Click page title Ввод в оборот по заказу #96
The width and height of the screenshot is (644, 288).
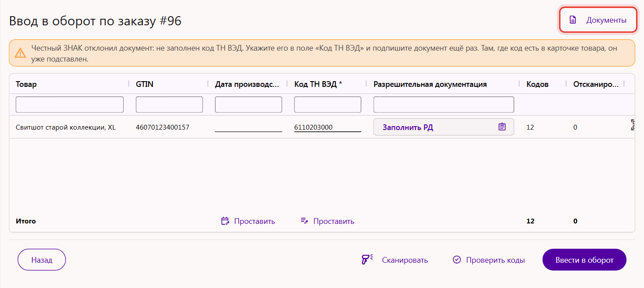(95, 21)
